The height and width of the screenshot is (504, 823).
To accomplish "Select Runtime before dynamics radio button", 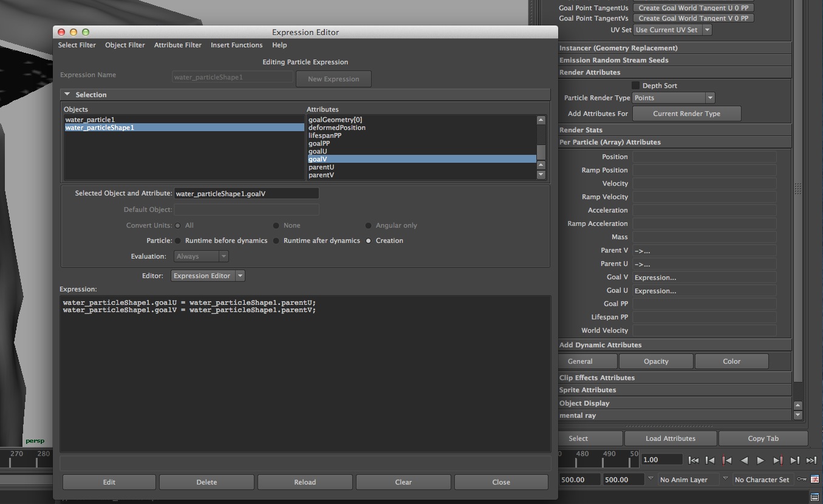I will coord(178,240).
